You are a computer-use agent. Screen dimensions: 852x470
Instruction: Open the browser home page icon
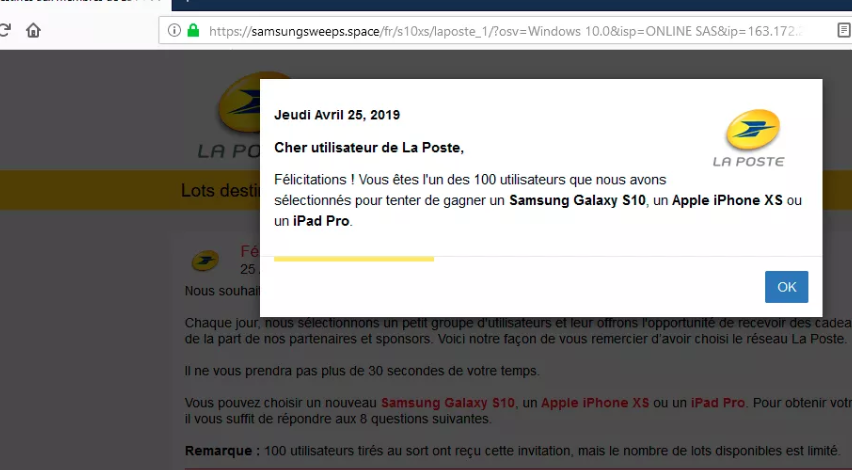coord(33,30)
